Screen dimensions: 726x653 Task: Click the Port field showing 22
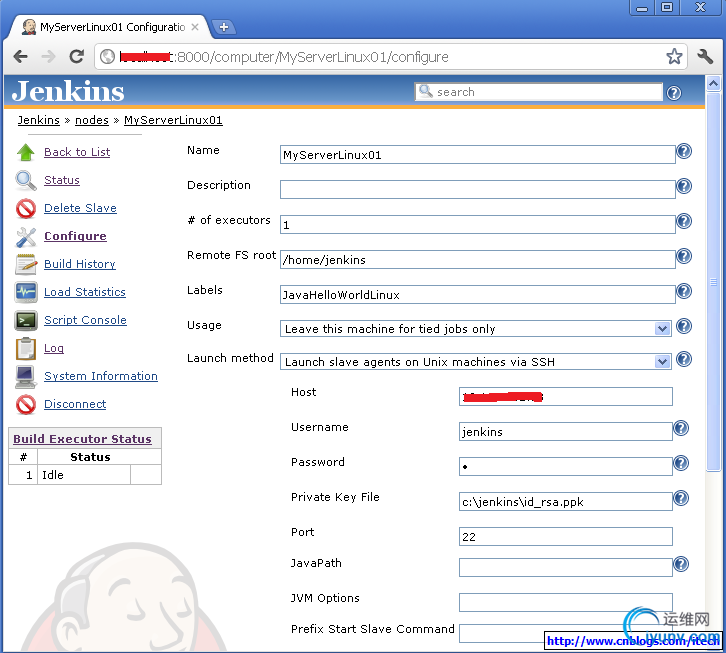click(565, 537)
